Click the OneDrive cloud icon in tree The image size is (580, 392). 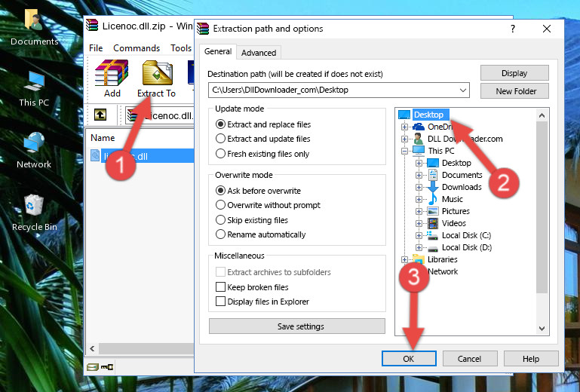(x=419, y=127)
